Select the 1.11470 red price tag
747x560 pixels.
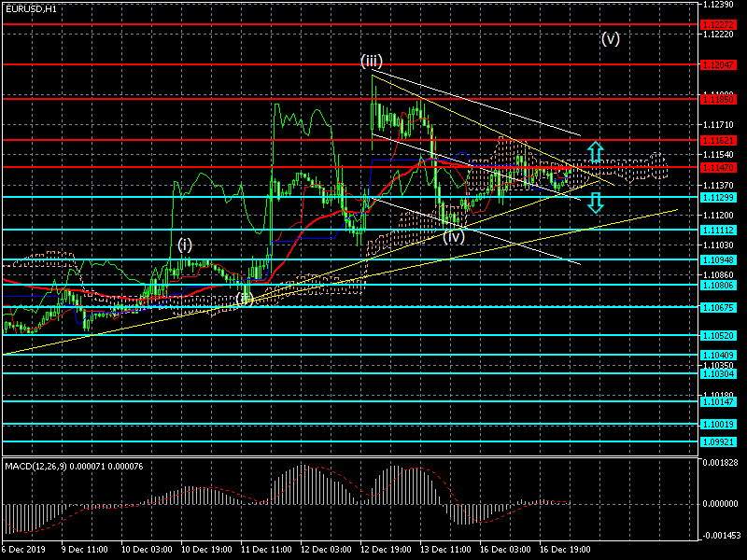718,168
